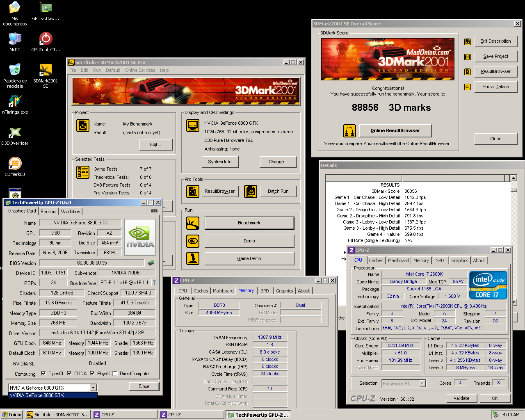Switch to Validation tab in GPU-Z
Screen dimensions: 525x420
(x=71, y=212)
